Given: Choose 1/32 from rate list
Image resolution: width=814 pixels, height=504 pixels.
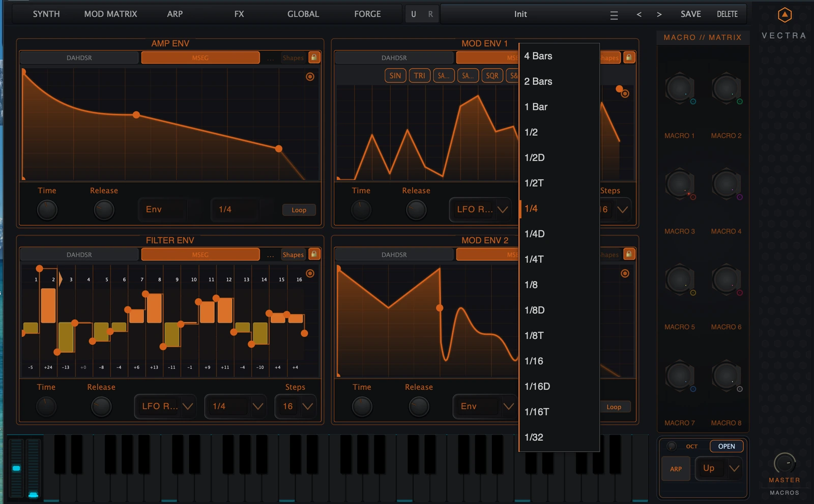Looking at the screenshot, I should pos(559,437).
